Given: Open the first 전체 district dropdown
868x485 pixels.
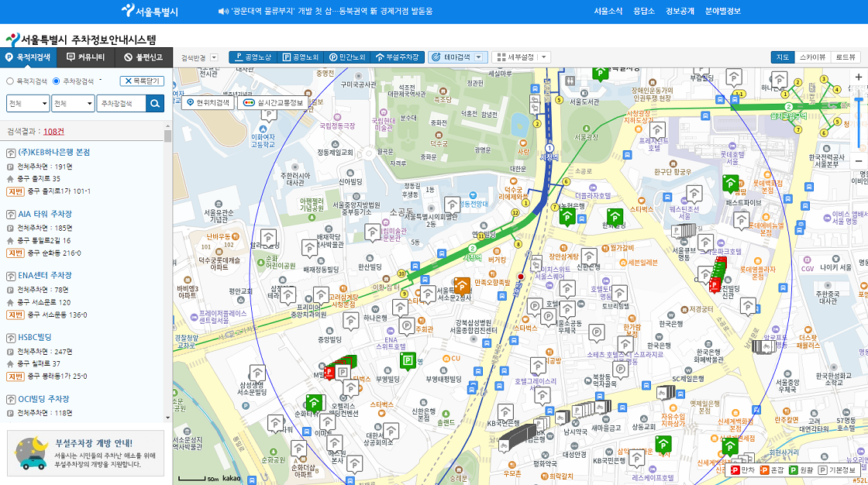Looking at the screenshot, I should click(28, 104).
